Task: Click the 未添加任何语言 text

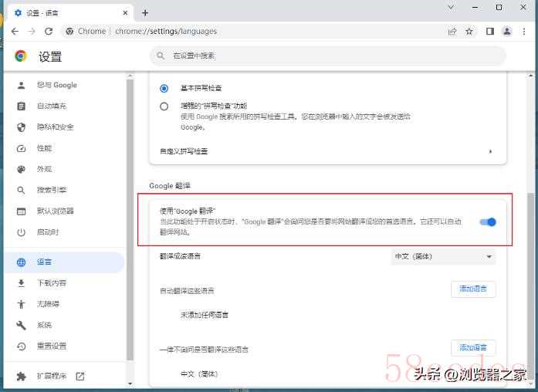Action: 205,315
